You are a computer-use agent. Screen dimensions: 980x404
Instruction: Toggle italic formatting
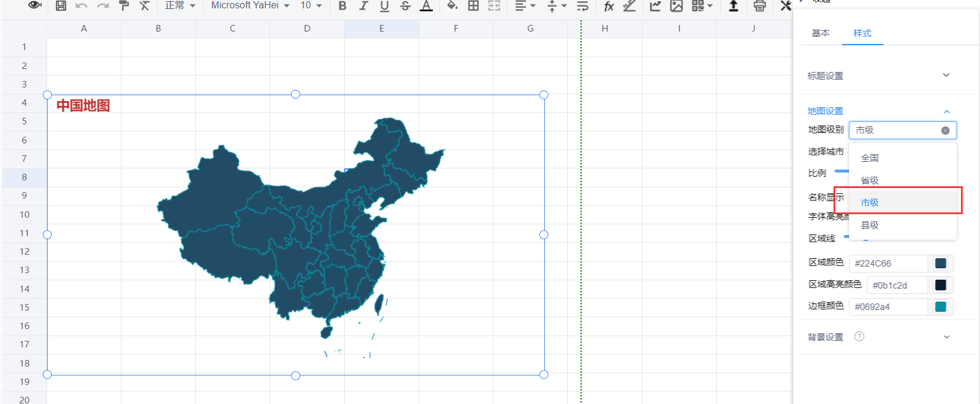pyautogui.click(x=363, y=6)
